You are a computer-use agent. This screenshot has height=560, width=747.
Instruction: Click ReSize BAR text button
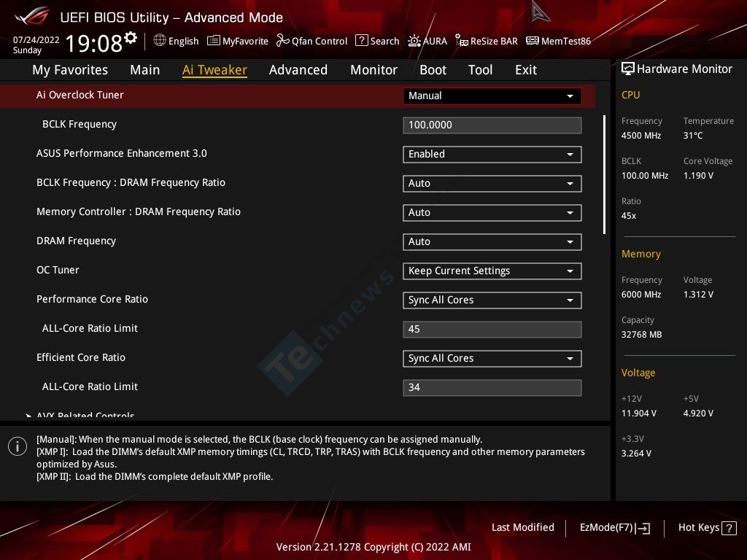click(494, 42)
